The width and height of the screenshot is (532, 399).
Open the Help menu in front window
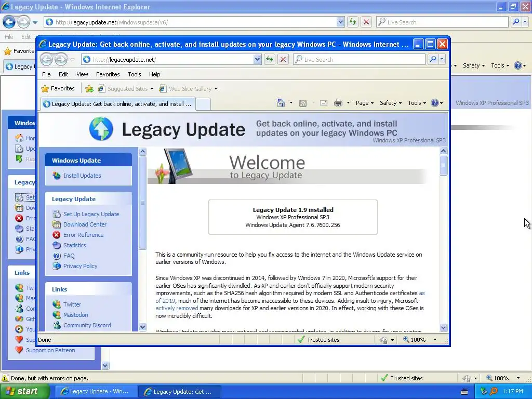click(154, 74)
